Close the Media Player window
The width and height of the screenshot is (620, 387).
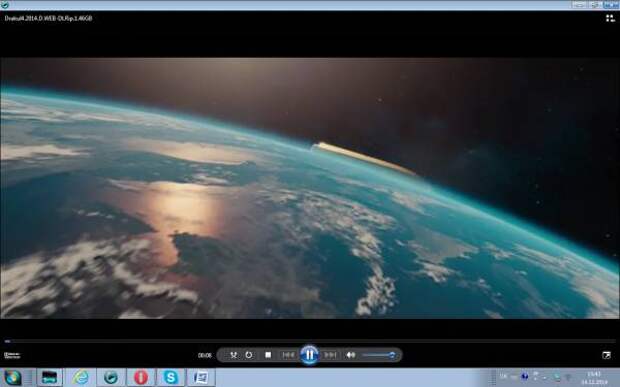coord(611,5)
